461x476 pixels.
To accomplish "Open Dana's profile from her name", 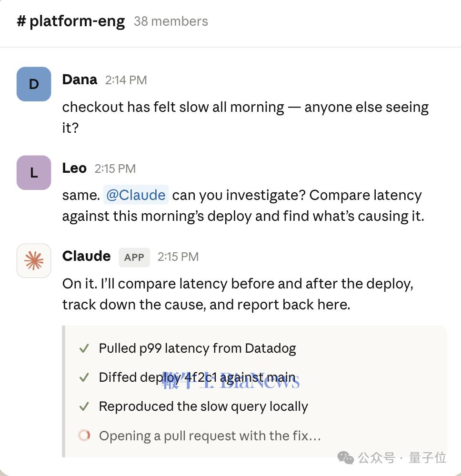I will coord(80,79).
